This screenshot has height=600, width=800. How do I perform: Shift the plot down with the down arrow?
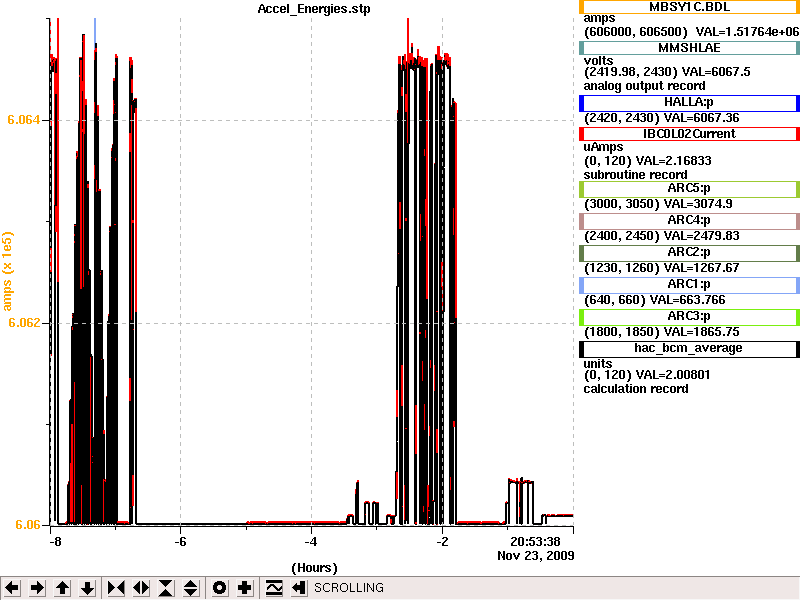(x=88, y=588)
